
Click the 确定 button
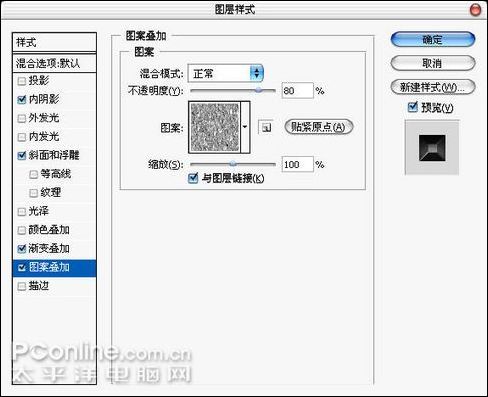[433, 40]
